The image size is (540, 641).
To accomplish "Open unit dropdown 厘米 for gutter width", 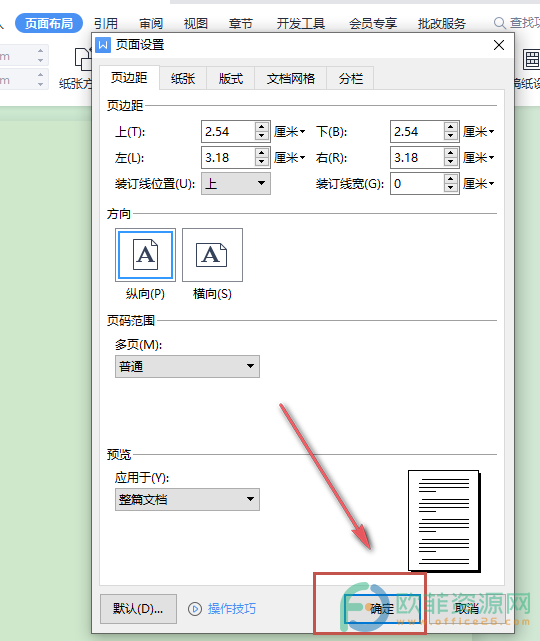I will [478, 184].
